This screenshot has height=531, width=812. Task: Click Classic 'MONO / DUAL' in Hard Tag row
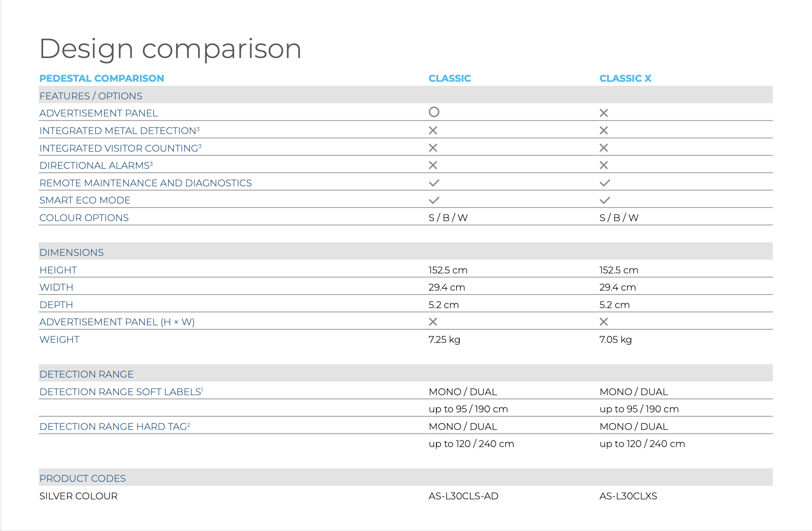[463, 426]
